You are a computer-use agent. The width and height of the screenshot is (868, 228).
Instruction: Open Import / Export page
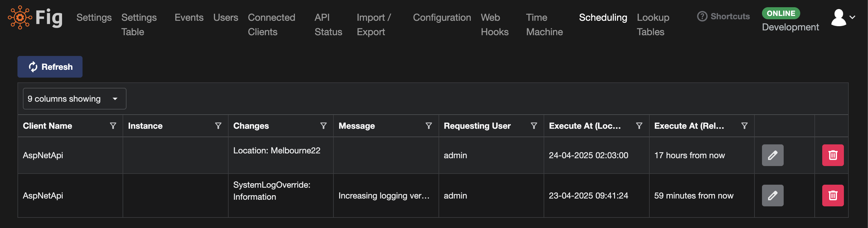[x=374, y=25]
